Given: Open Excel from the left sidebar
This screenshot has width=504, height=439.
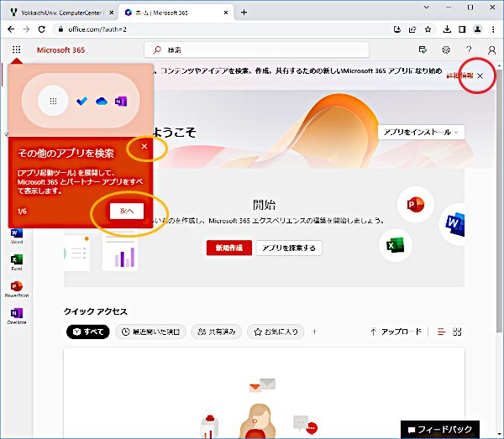Looking at the screenshot, I should 17,263.
